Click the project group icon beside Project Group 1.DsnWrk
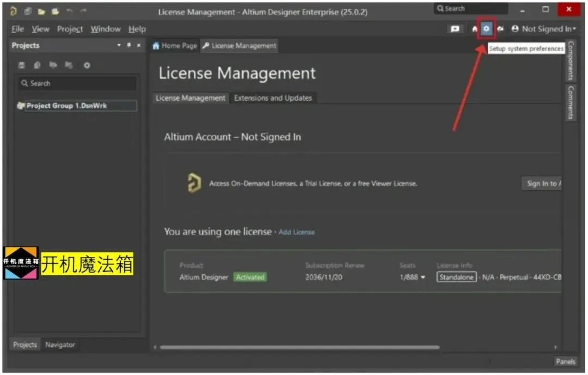The width and height of the screenshot is (588, 375). pyautogui.click(x=21, y=106)
